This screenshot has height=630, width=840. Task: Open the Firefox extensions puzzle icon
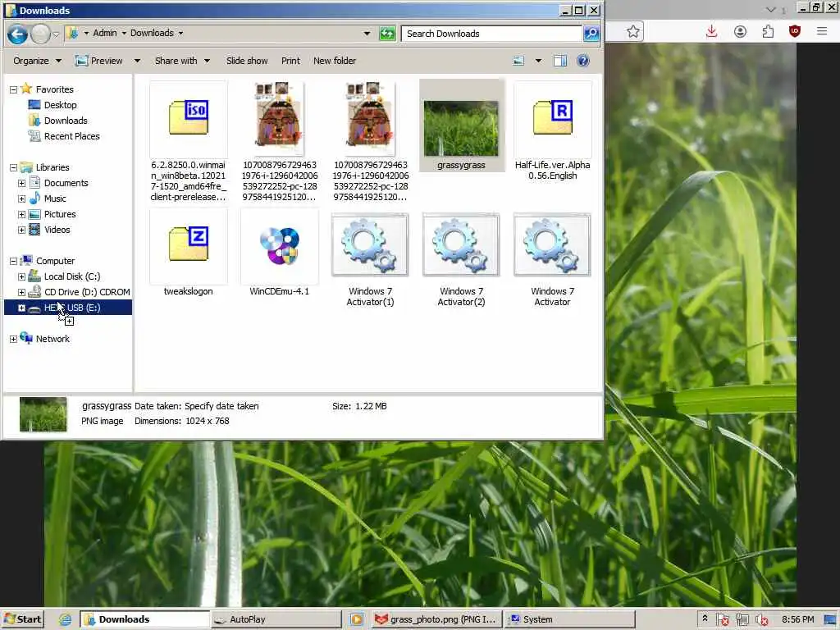point(768,32)
